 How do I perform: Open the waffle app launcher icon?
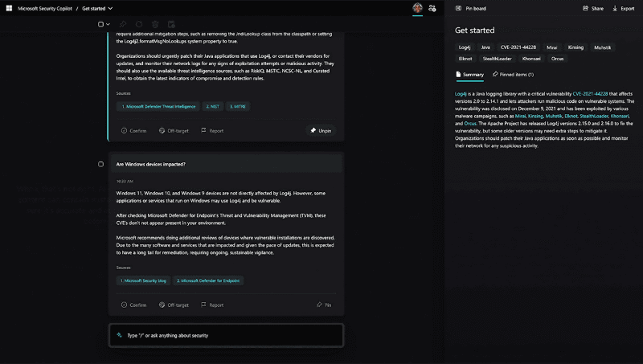8,8
